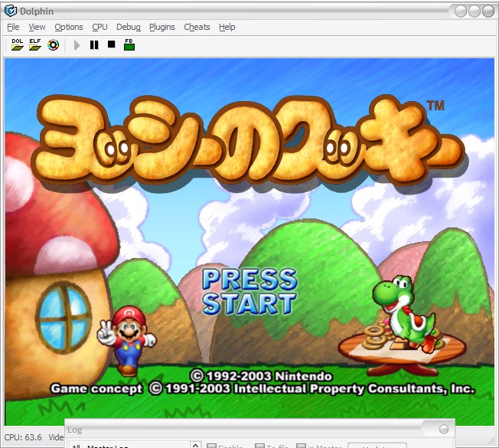Stop the emulation
The image size is (499, 448).
click(112, 44)
